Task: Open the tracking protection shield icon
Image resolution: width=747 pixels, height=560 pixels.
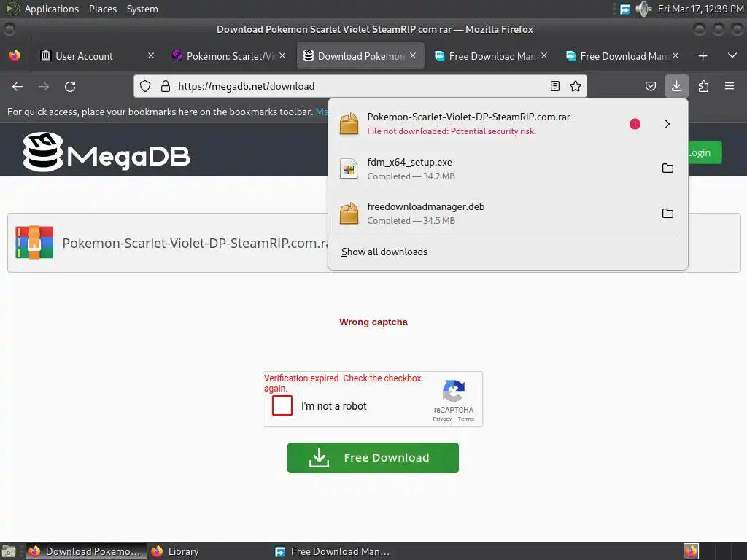Action: point(145,86)
